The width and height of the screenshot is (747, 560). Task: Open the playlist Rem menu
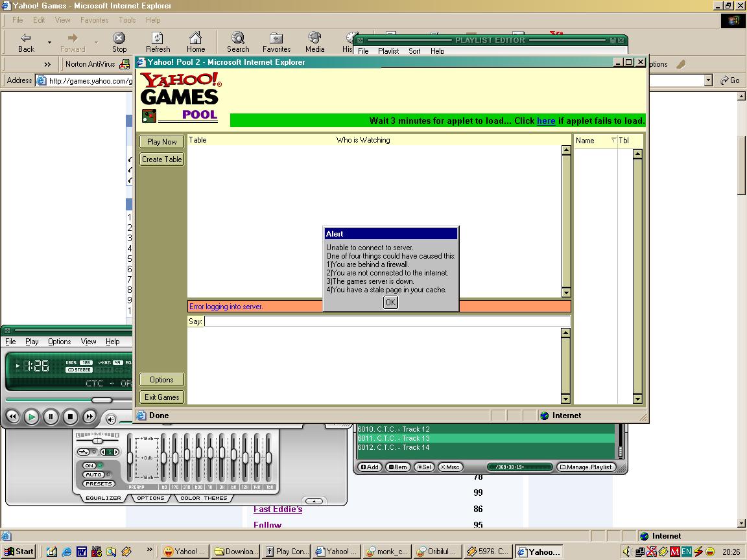pos(397,467)
